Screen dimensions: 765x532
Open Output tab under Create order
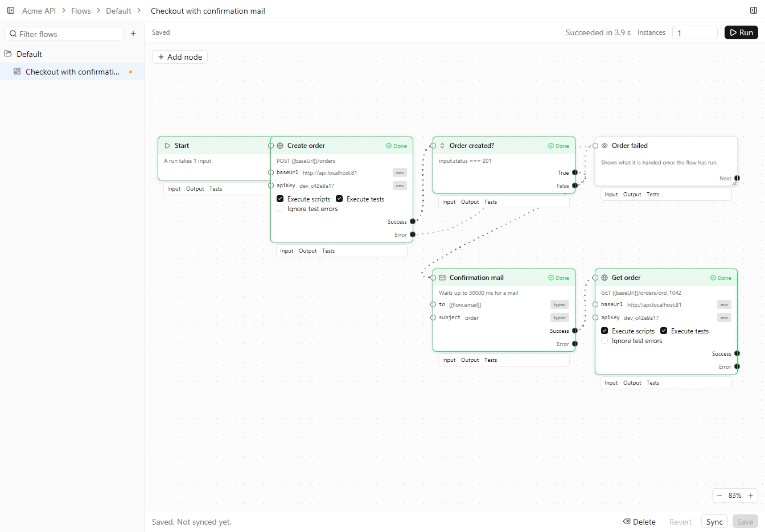point(308,251)
